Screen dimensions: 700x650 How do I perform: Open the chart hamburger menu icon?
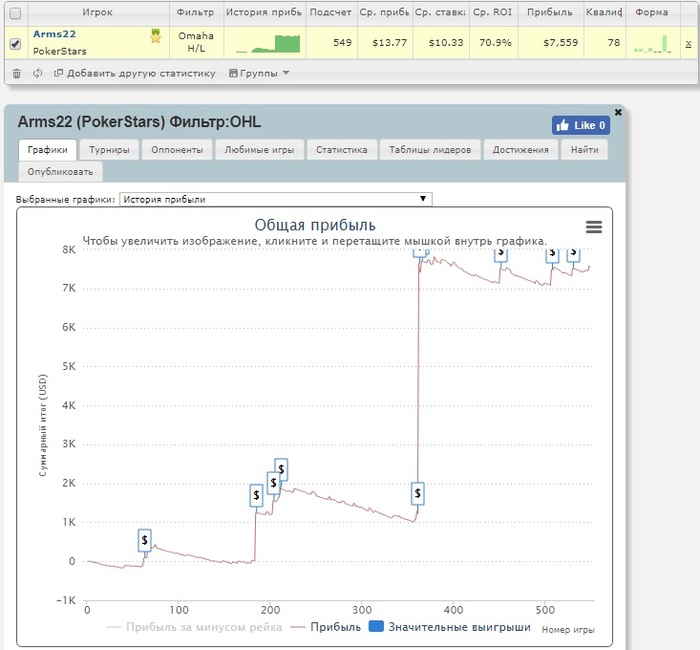coord(594,227)
